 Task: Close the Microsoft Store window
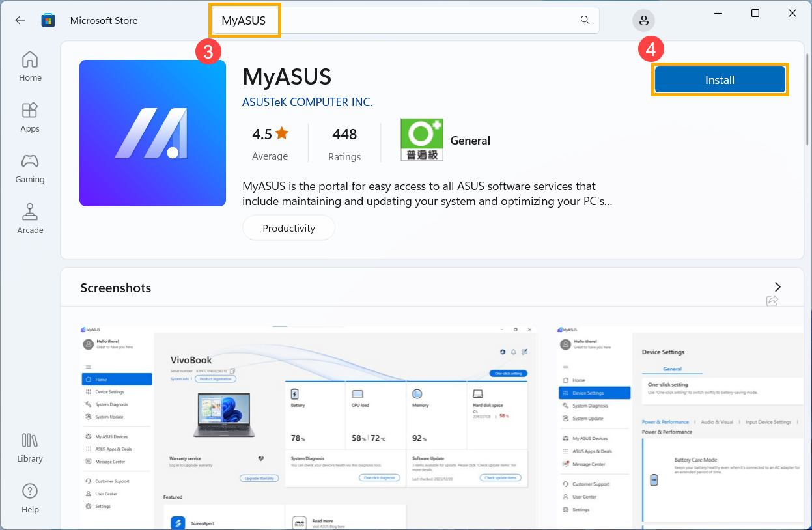click(792, 13)
